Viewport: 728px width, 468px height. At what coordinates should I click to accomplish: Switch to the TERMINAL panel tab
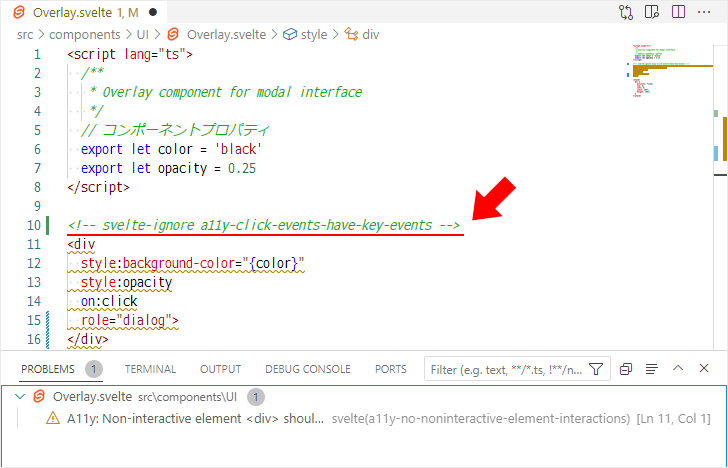point(150,370)
